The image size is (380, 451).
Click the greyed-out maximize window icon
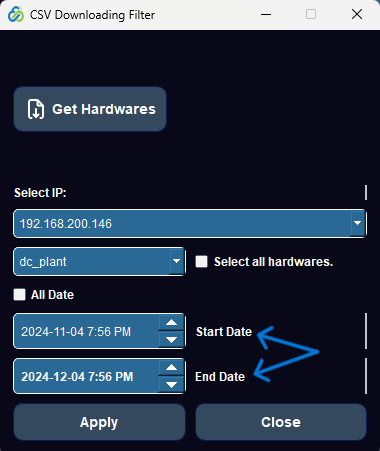point(311,14)
